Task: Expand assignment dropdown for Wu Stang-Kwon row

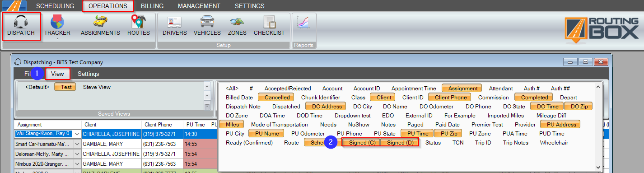Action: (x=77, y=134)
